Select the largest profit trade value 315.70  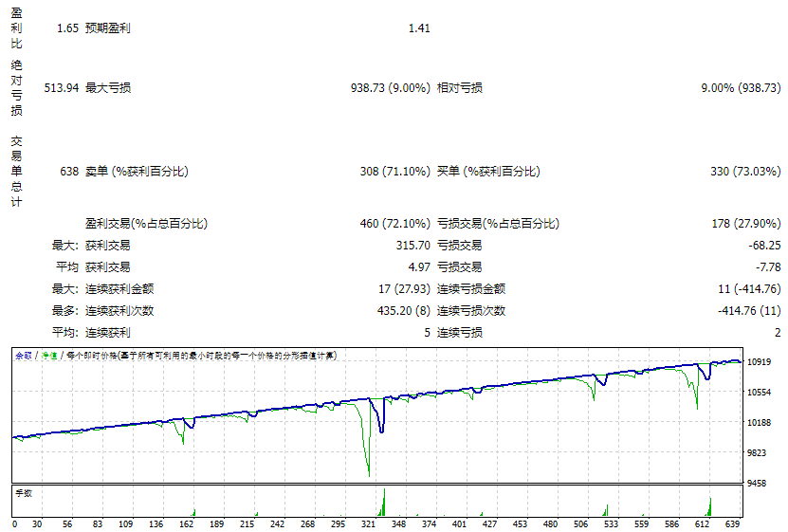[x=412, y=246]
